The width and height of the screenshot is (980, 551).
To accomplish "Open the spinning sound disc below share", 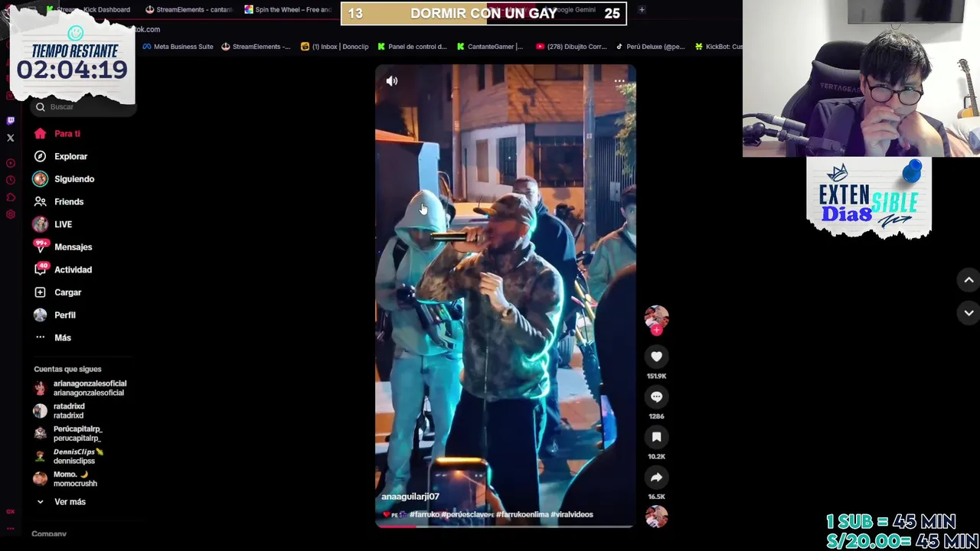I will pyautogui.click(x=656, y=517).
